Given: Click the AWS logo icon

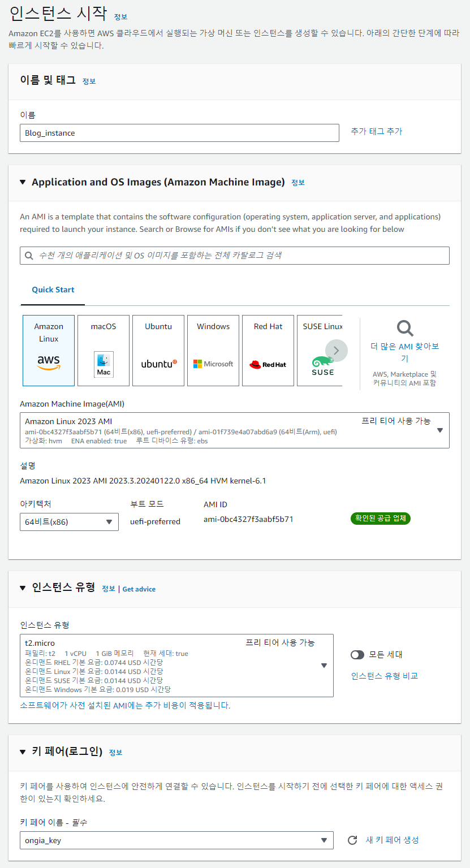Looking at the screenshot, I should (49, 362).
